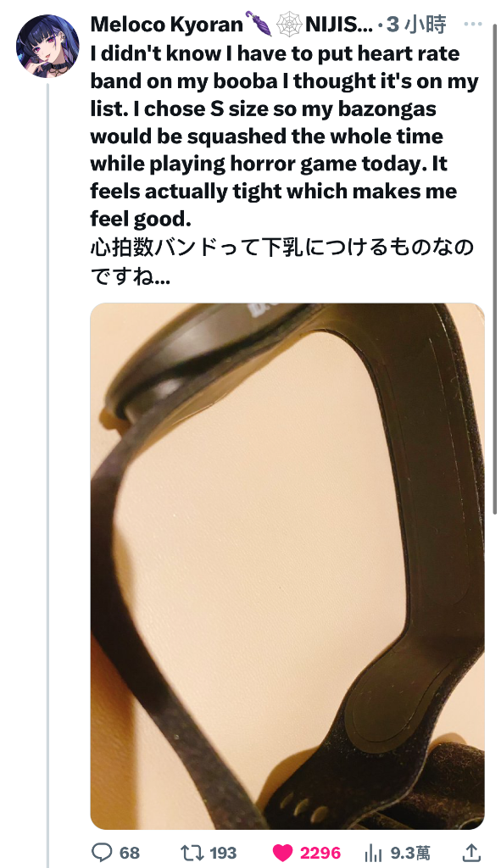Click the share upload icon
501x868 pixels.
pyautogui.click(x=471, y=853)
